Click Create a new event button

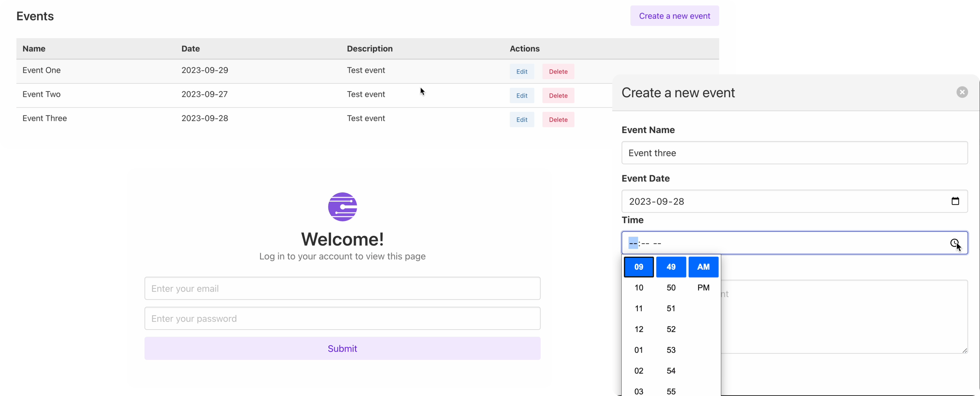click(674, 16)
